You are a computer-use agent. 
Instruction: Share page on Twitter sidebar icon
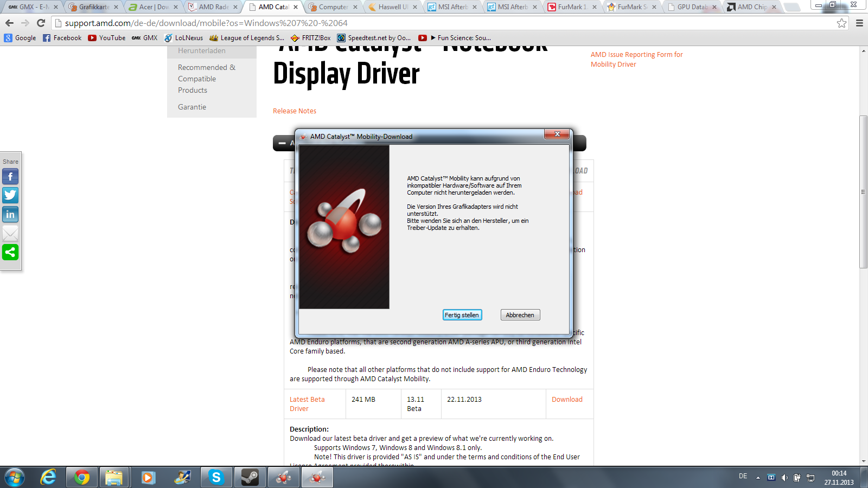tap(10, 195)
